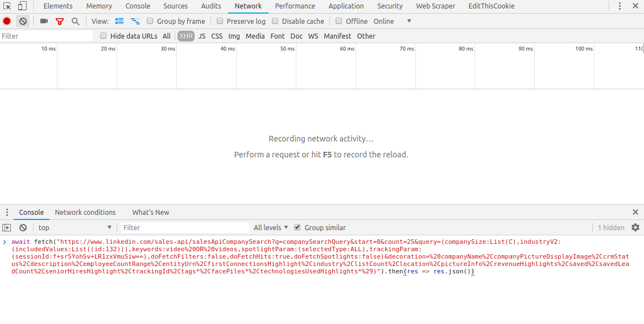Viewport: 644px width, 324px height.
Task: Clear the console output
Action: point(23,227)
